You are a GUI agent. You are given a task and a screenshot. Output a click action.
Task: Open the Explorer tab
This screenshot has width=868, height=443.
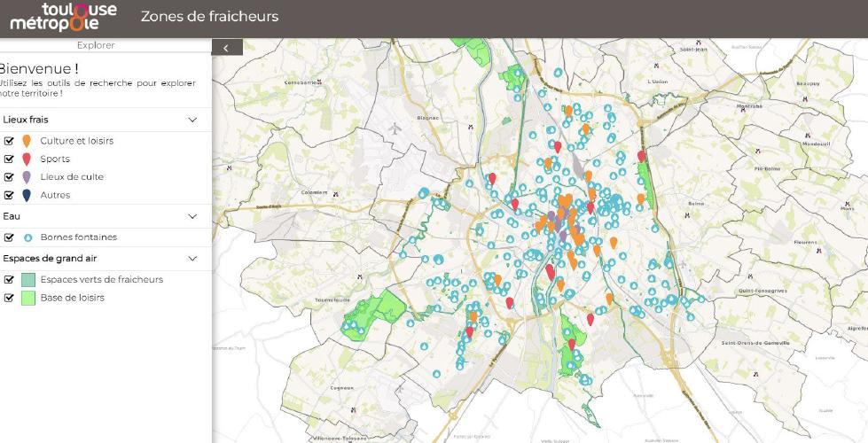[x=96, y=45]
